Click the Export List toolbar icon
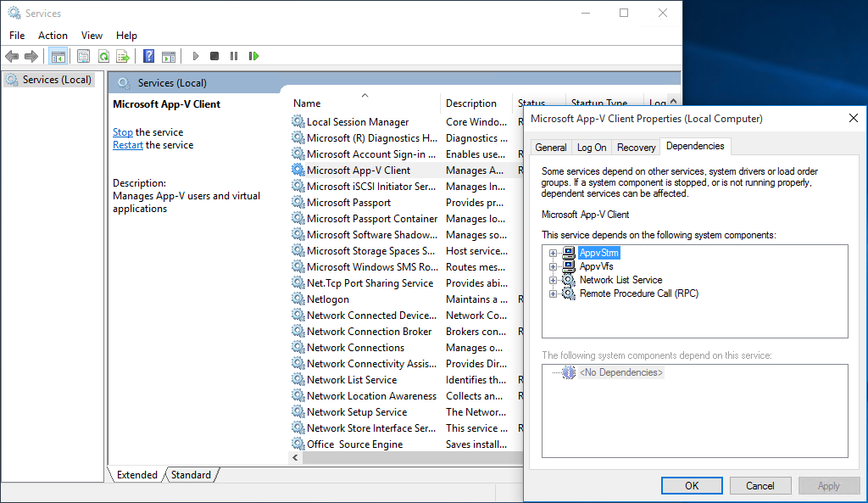 click(123, 56)
